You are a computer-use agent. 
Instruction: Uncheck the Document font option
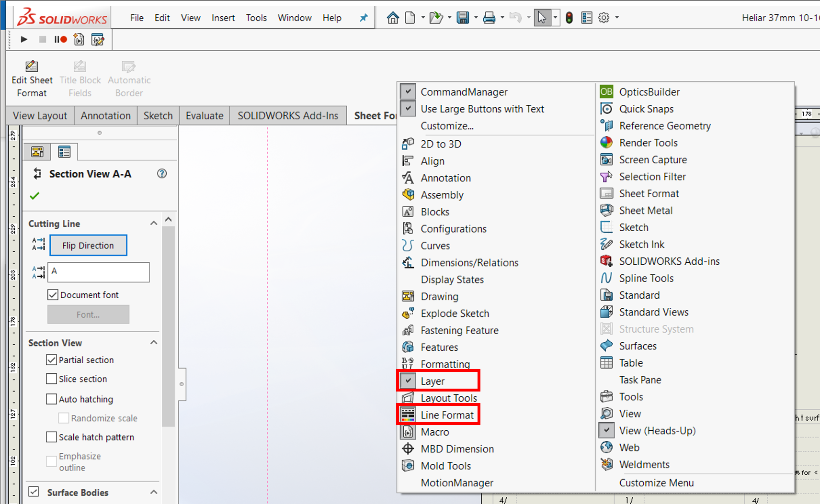53,294
